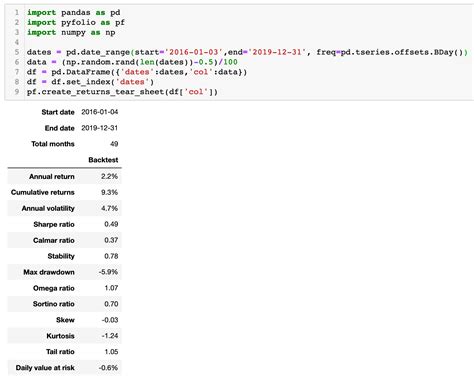Click the df.set_index('dates') line

[x=90, y=82]
